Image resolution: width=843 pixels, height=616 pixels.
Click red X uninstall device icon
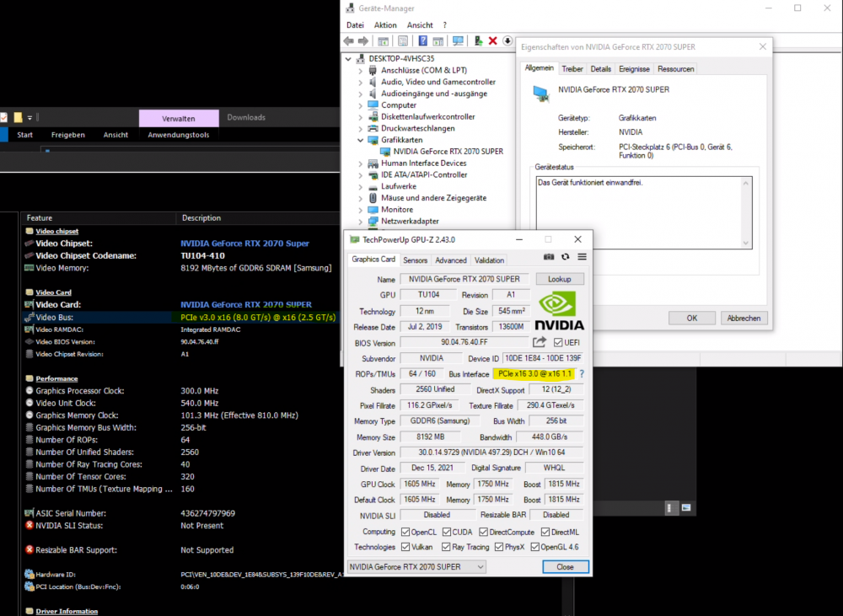[x=492, y=40]
